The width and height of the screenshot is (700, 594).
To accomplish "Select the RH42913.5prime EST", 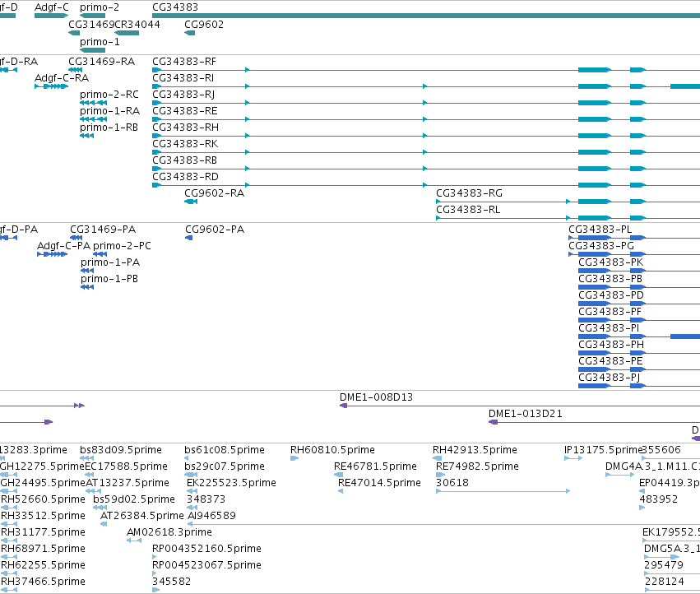I will click(437, 458).
